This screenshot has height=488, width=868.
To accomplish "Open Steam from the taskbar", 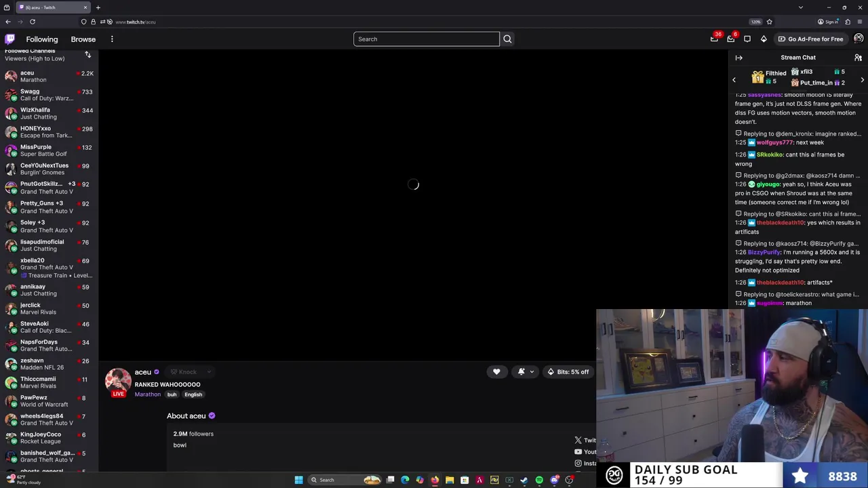I will pyautogui.click(x=524, y=480).
